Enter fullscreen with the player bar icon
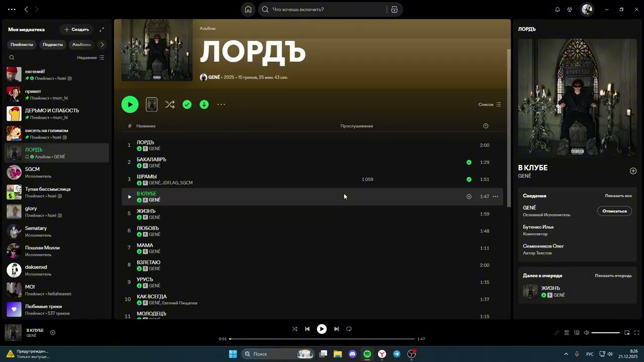This screenshot has width=644, height=362. click(637, 332)
